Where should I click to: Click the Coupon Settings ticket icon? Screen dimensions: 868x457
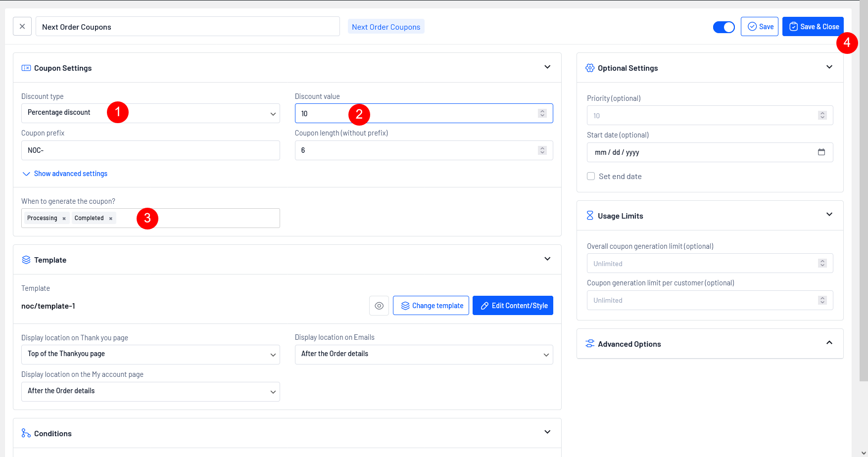point(26,68)
